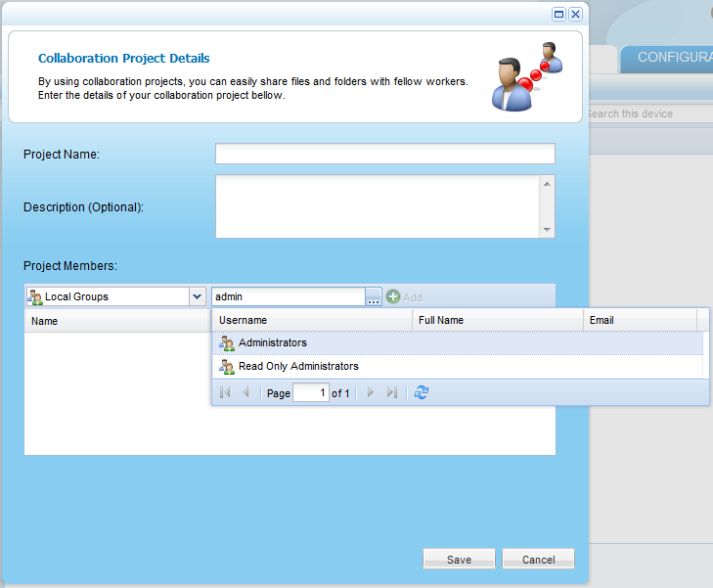Click the Cancel button
The image size is (713, 588).
click(x=538, y=559)
